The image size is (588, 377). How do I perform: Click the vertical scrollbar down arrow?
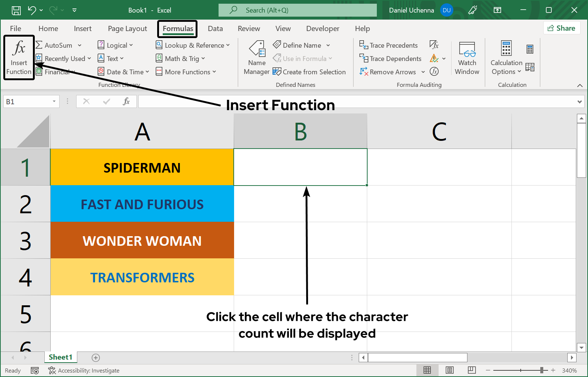581,347
